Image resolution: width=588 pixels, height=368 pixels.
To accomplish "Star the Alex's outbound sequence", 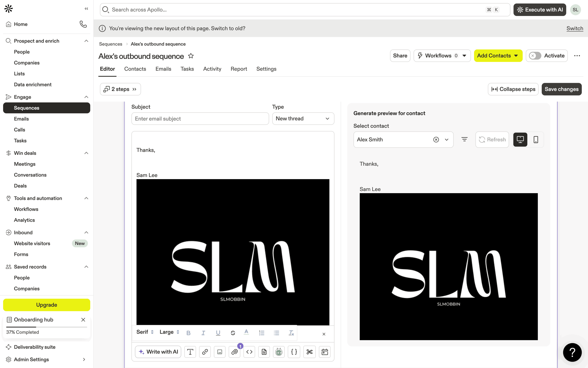I will [x=191, y=56].
